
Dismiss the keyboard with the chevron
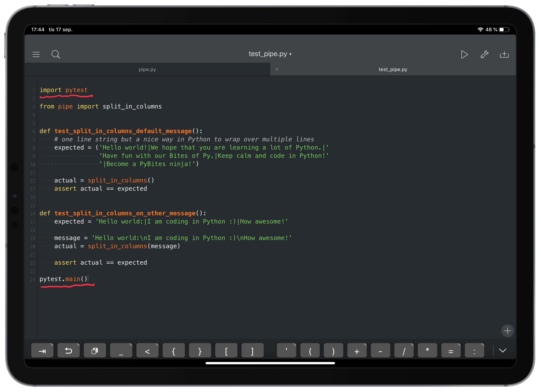(x=503, y=350)
